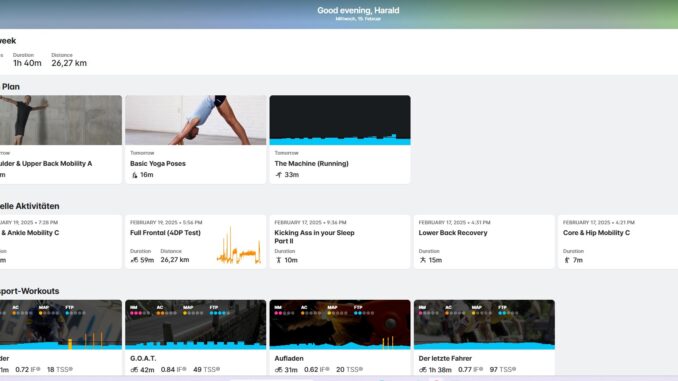Open the Aufladen workout card image
Image resolution: width=678 pixels, height=381 pixels.
point(340,324)
